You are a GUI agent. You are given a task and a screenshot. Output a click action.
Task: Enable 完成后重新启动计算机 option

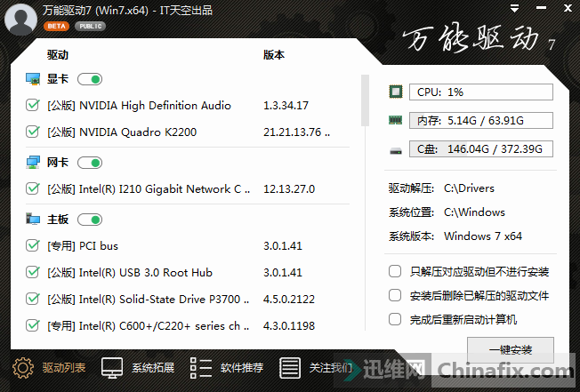tap(395, 319)
